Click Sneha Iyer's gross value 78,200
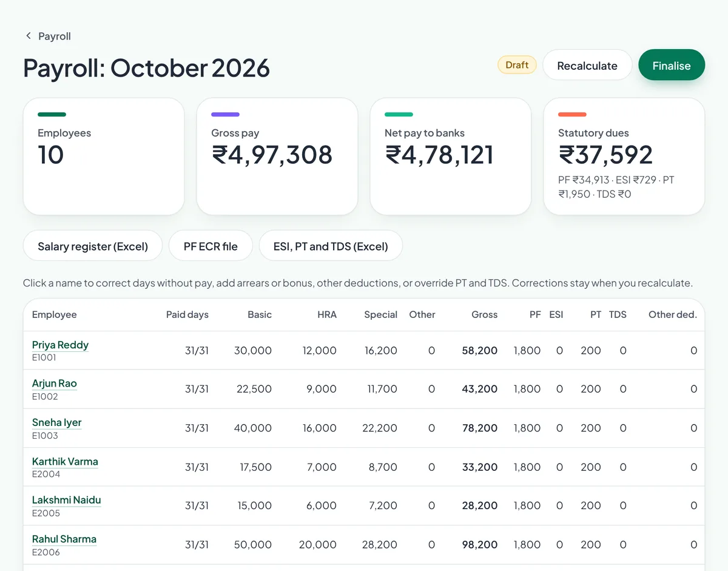This screenshot has height=571, width=728. coord(480,428)
